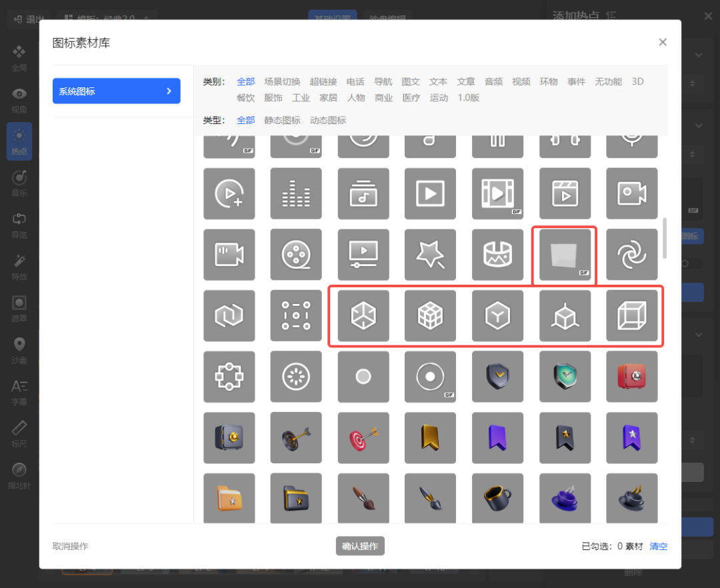Expand the 系统图标 sidebar entry
Image resolution: width=720 pixels, height=588 pixels.
coord(116,91)
